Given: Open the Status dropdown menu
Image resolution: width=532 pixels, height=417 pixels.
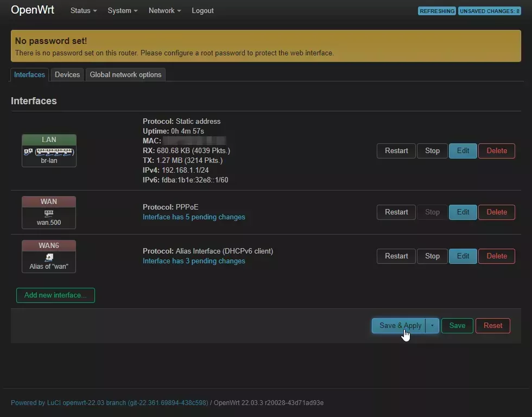Looking at the screenshot, I should click(x=84, y=10).
